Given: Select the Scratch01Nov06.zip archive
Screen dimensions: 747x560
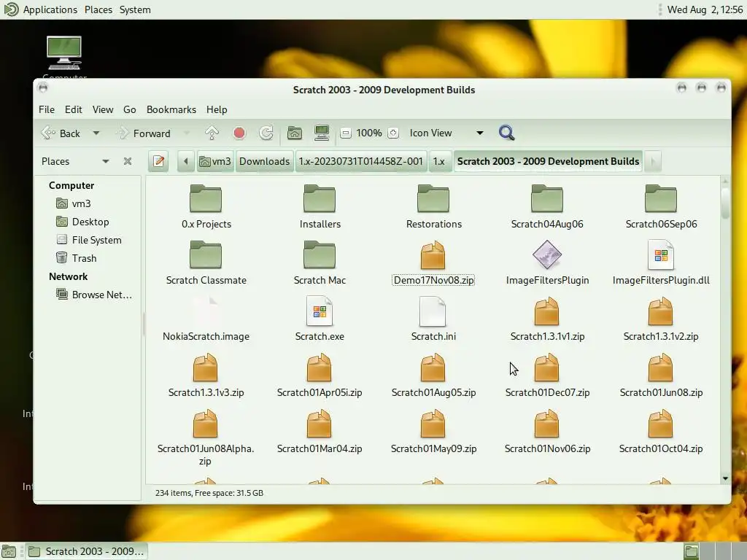Looking at the screenshot, I should point(547,432).
